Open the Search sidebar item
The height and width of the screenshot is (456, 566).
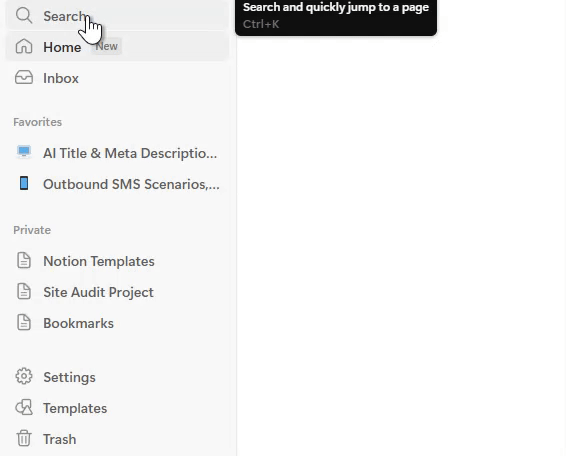[117, 16]
